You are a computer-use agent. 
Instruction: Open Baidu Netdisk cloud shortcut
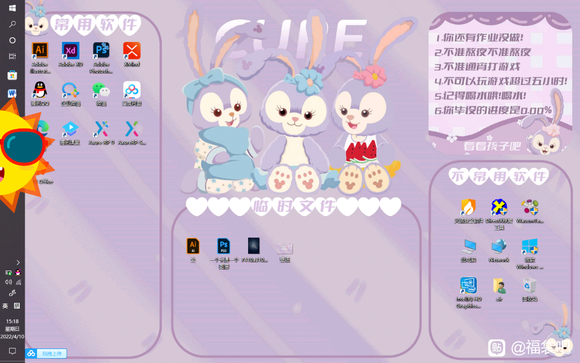pos(132,90)
